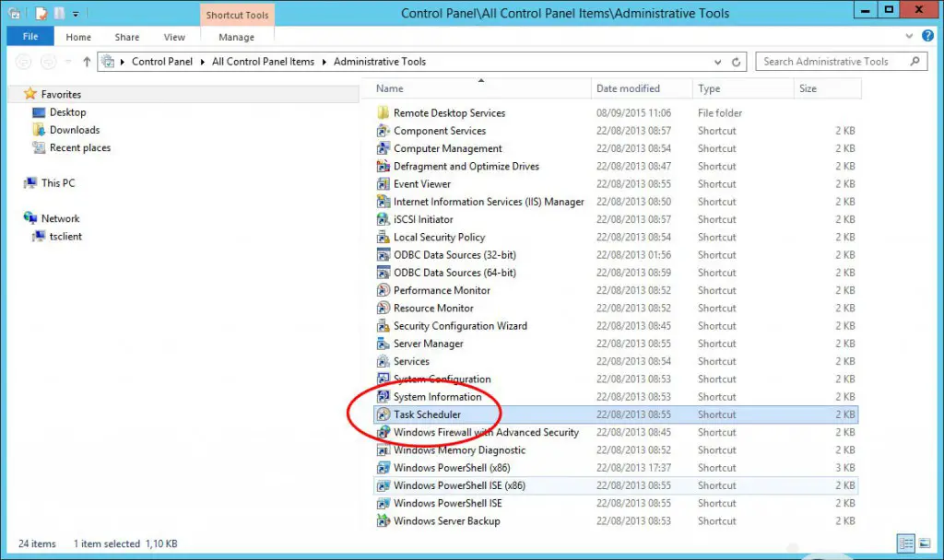Open the Share ribbon tab

(x=127, y=37)
